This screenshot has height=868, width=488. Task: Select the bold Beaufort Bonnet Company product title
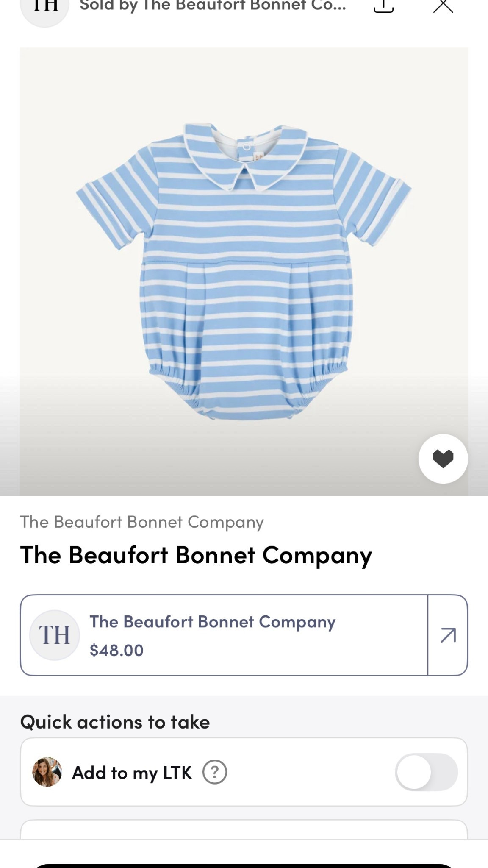pyautogui.click(x=196, y=555)
